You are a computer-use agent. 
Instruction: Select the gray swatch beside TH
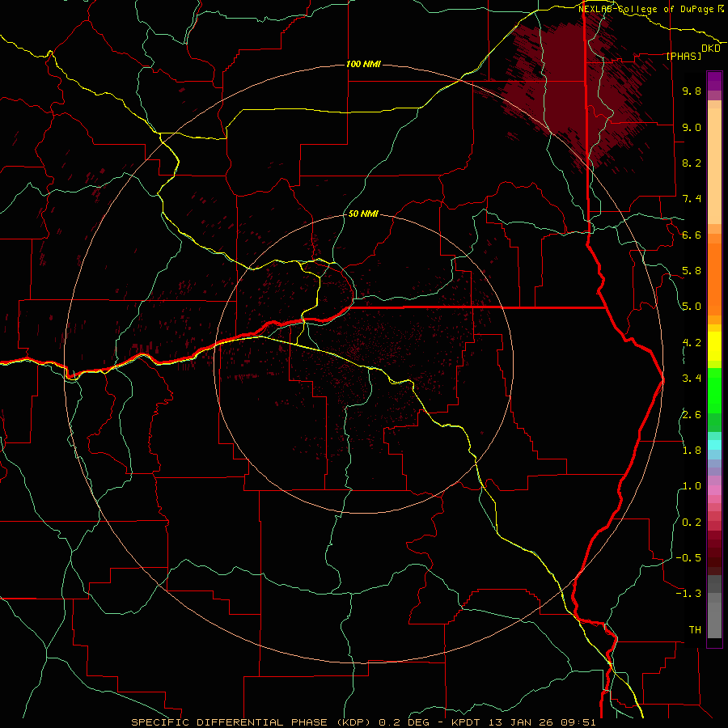714,622
